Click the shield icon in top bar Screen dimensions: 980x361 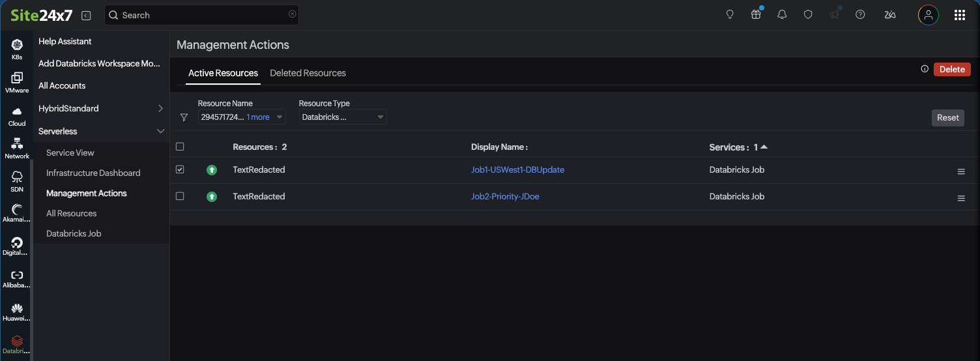pos(808,14)
